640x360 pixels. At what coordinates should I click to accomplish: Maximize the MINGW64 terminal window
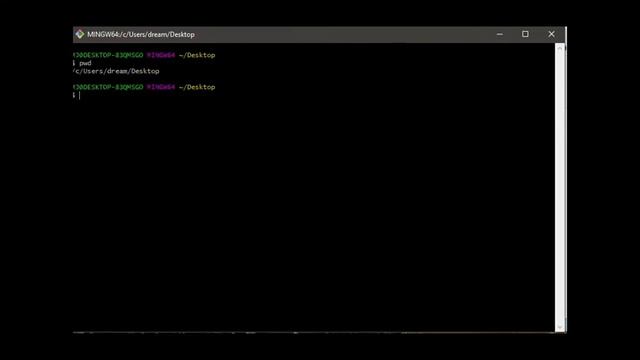click(x=525, y=34)
